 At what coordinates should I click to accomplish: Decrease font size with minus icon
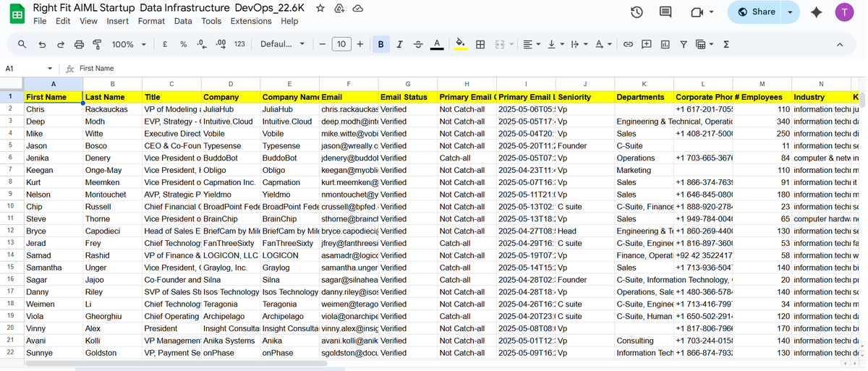point(323,44)
